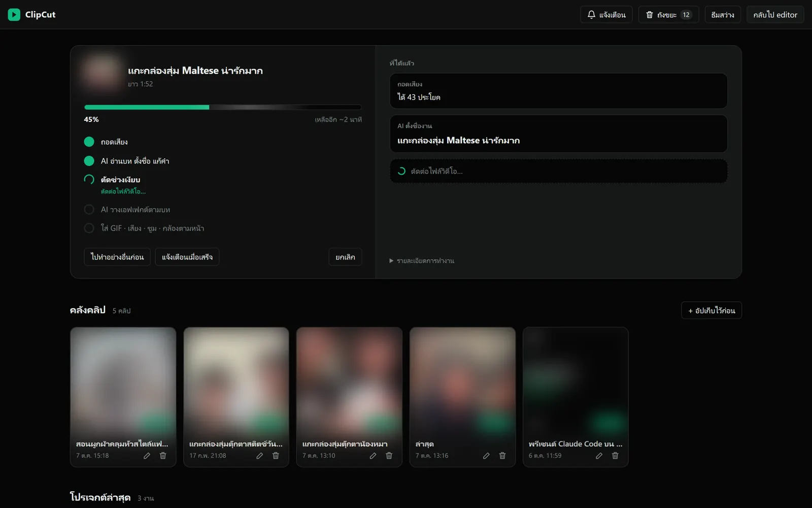Go back with กลับไป editor
The height and width of the screenshot is (508, 812).
[775, 15]
